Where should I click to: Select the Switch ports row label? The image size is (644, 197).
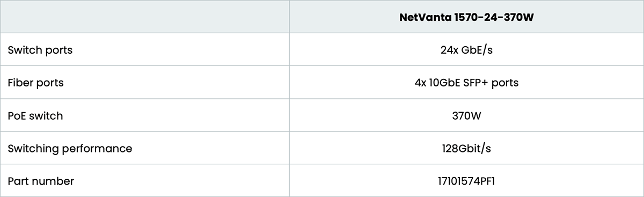coord(40,50)
